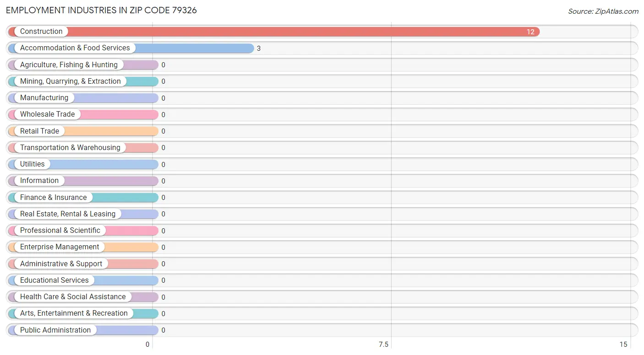Click the 0 value beside Public Administration bar

(163, 330)
